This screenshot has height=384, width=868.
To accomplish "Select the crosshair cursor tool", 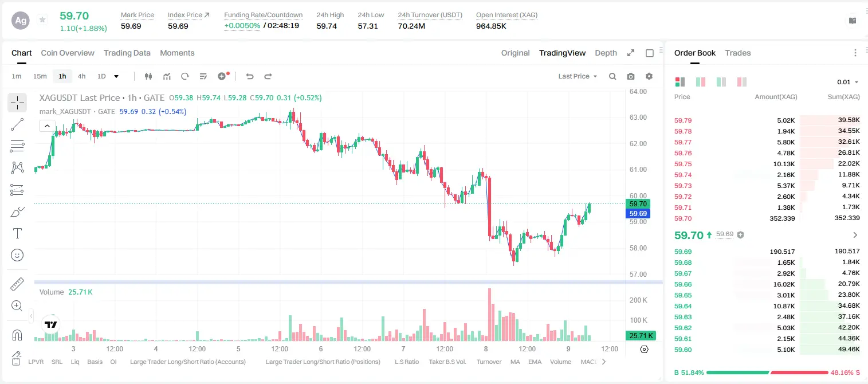I will pyautogui.click(x=17, y=103).
